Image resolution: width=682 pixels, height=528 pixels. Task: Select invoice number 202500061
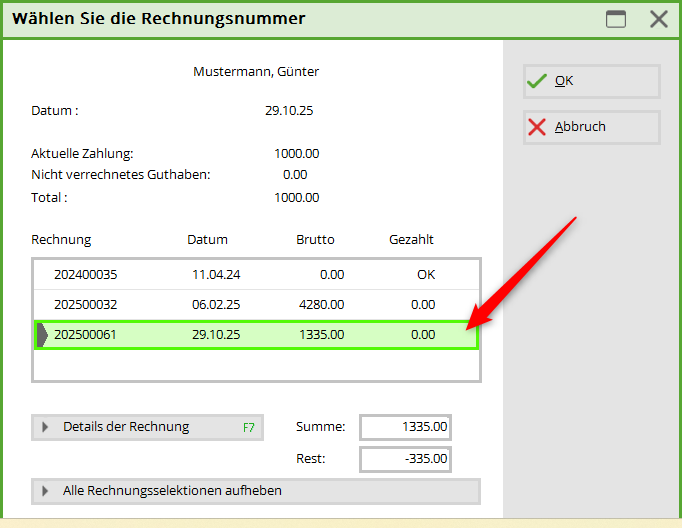(x=85, y=334)
